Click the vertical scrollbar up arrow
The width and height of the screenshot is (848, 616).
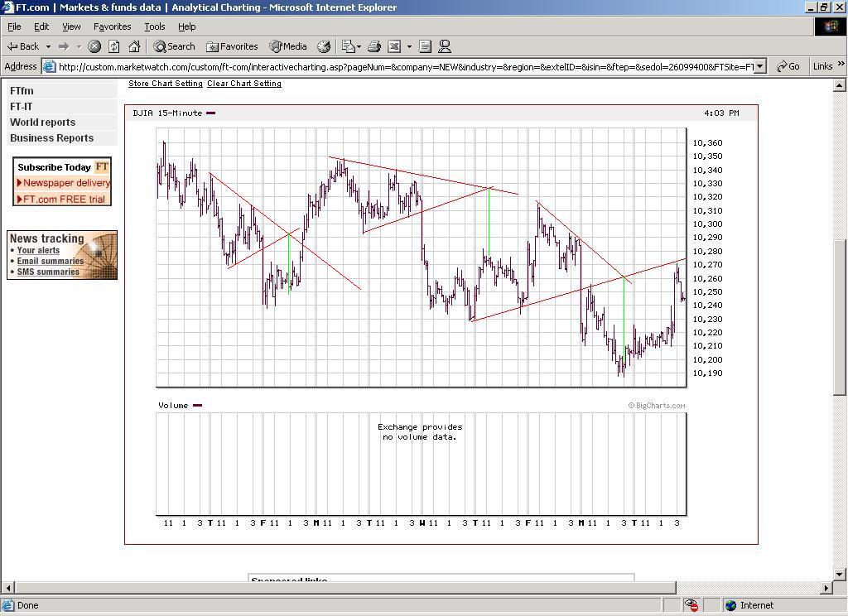(x=840, y=85)
